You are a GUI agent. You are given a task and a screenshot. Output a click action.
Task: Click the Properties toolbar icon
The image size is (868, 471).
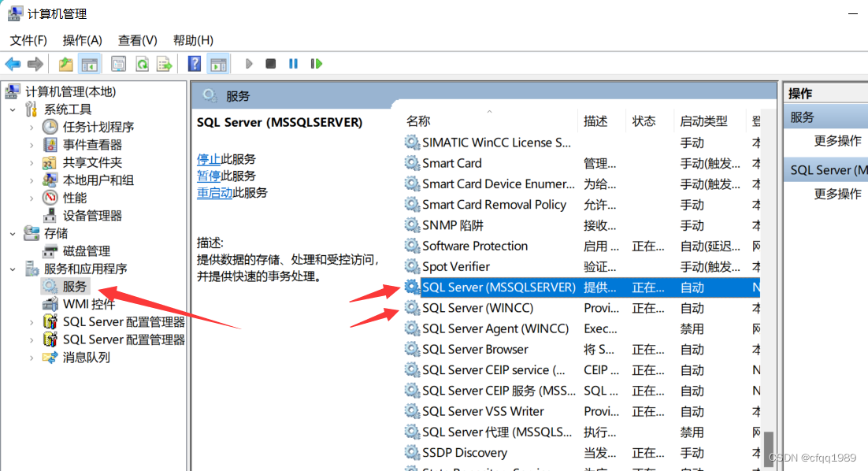point(118,65)
